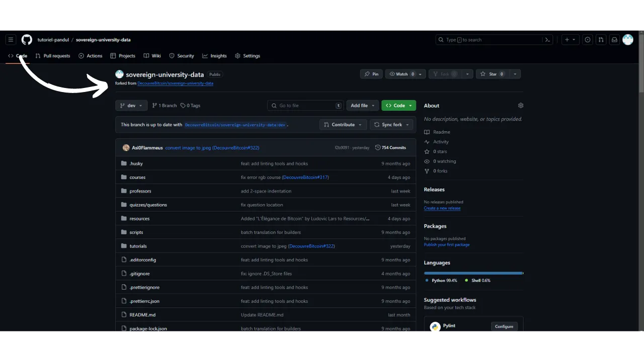Click the 0 watching link
Image resolution: width=644 pixels, height=362 pixels.
(x=440, y=161)
